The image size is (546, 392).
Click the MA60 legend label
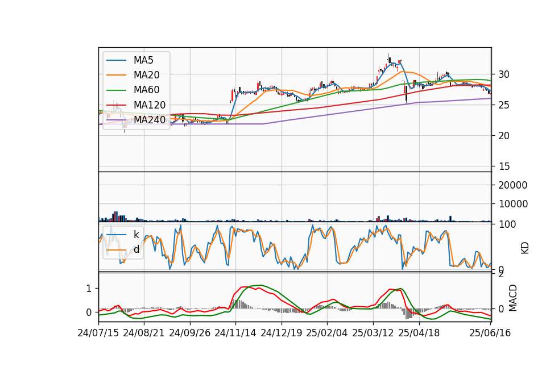pos(147,90)
